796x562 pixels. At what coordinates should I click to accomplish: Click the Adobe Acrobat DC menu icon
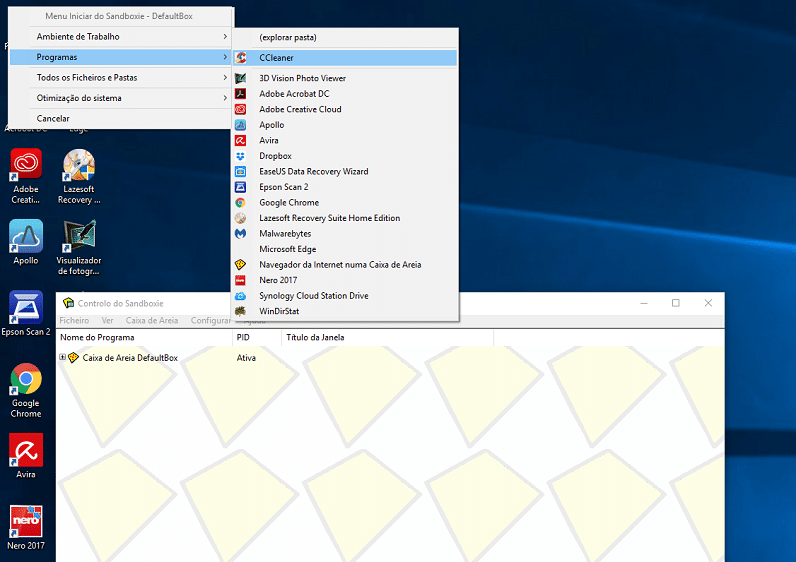241,94
